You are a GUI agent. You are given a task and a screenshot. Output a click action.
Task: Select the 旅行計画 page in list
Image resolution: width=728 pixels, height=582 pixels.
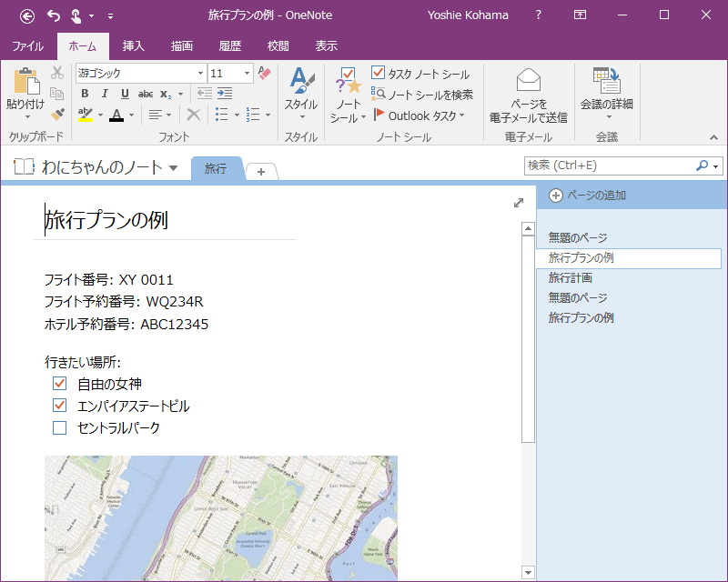coord(570,277)
